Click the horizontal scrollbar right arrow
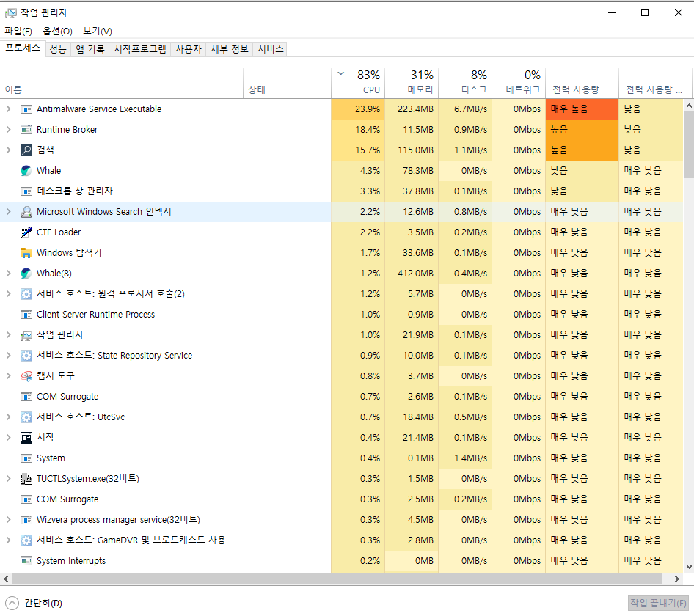 tap(676, 579)
